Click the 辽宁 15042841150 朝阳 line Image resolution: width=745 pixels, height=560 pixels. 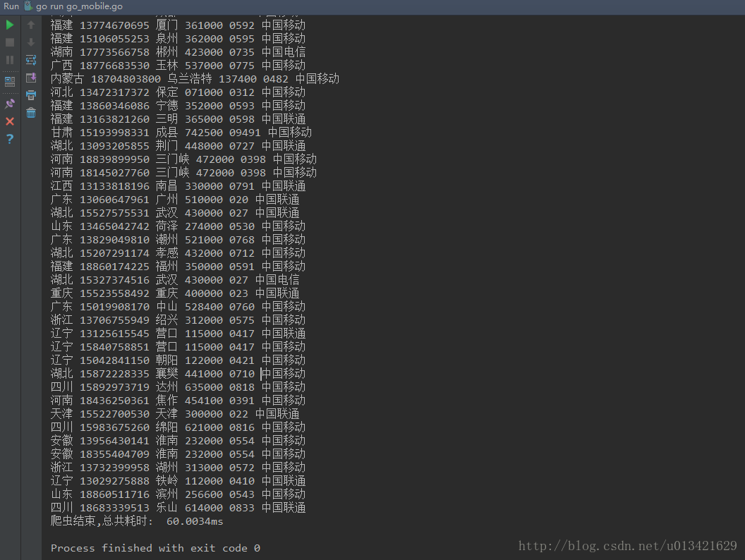178,360
